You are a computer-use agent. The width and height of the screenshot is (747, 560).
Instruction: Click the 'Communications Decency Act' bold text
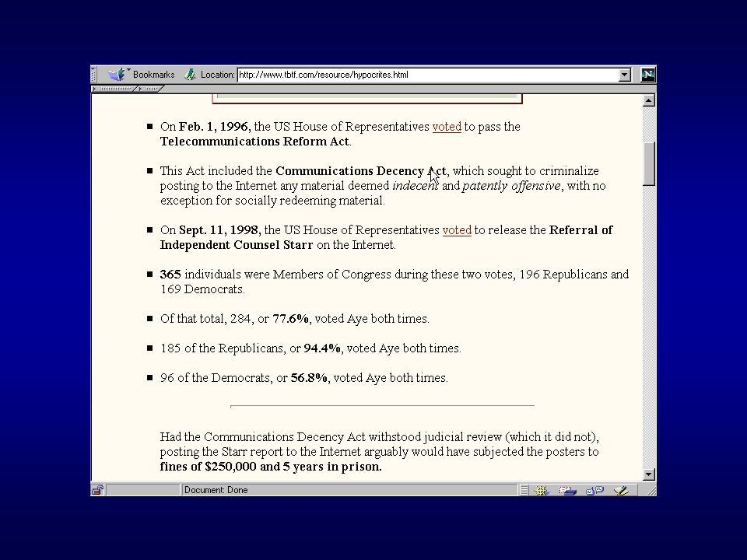coord(361,171)
